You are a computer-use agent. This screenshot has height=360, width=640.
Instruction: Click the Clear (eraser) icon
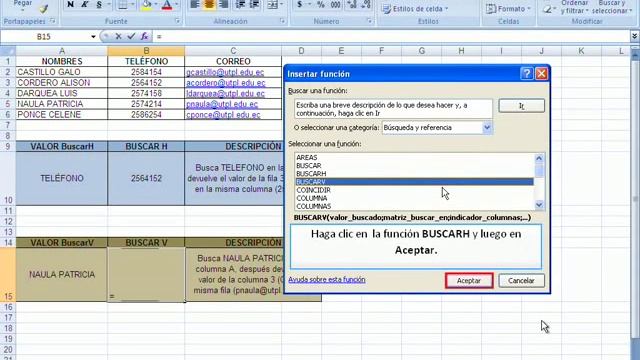pyautogui.click(x=548, y=9)
